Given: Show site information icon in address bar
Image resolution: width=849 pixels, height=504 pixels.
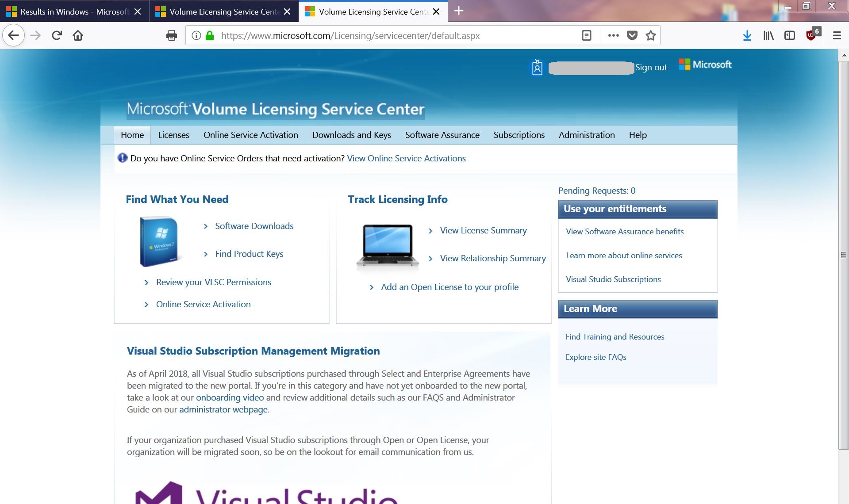Looking at the screenshot, I should pos(196,35).
